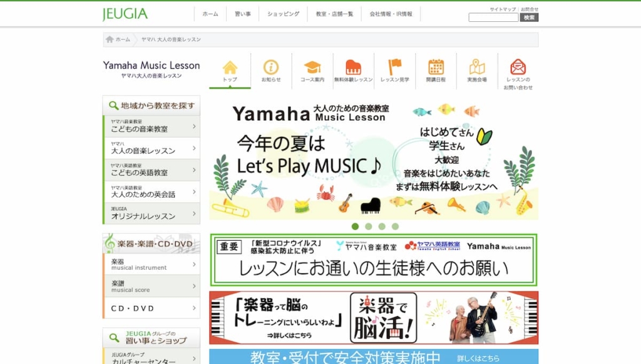The height and width of the screenshot is (364, 641).
Task: Follow the お問合せ link in the header
Action: (530, 9)
